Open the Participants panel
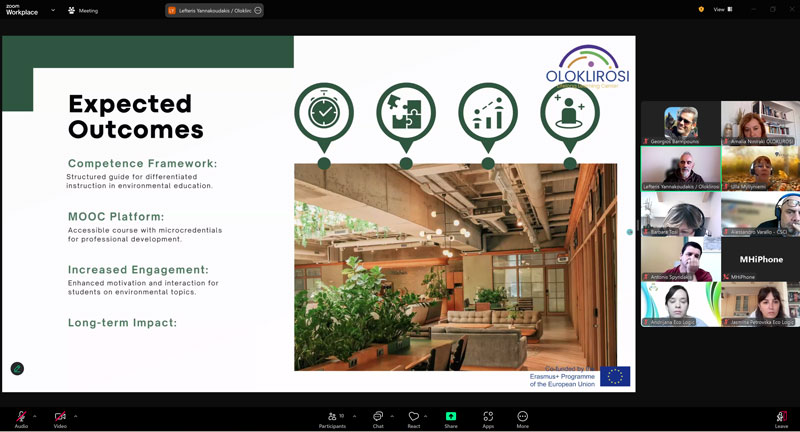The image size is (800, 432). point(332,416)
